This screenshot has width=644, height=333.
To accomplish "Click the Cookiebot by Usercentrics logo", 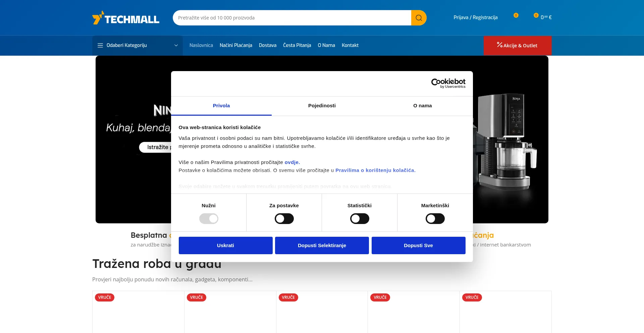I will point(448,83).
